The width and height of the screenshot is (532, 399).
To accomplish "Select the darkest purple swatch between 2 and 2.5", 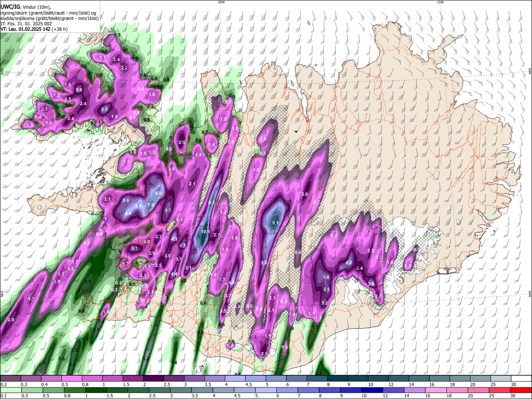I will [153, 379].
